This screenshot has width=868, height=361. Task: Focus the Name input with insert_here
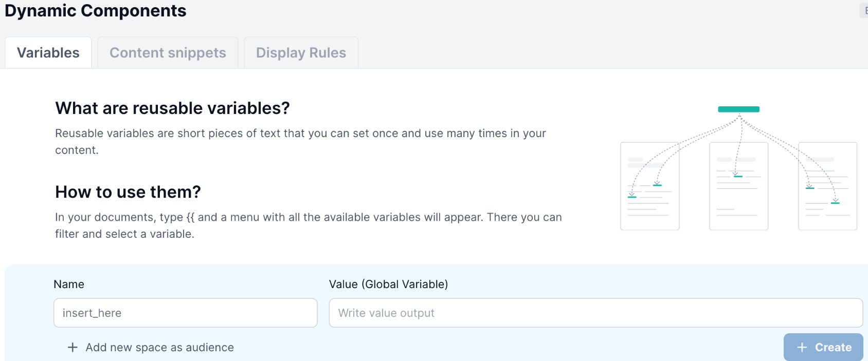tap(185, 313)
